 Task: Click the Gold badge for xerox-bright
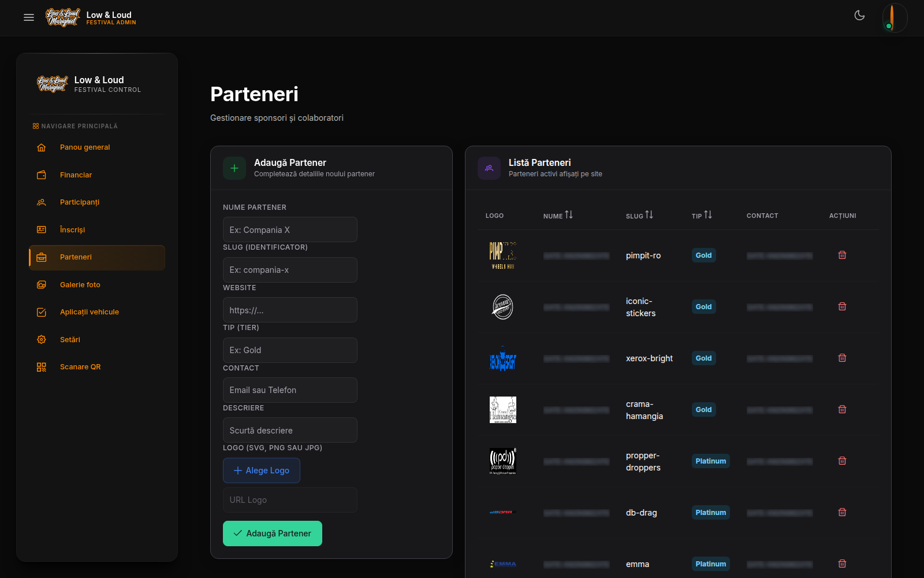(703, 358)
